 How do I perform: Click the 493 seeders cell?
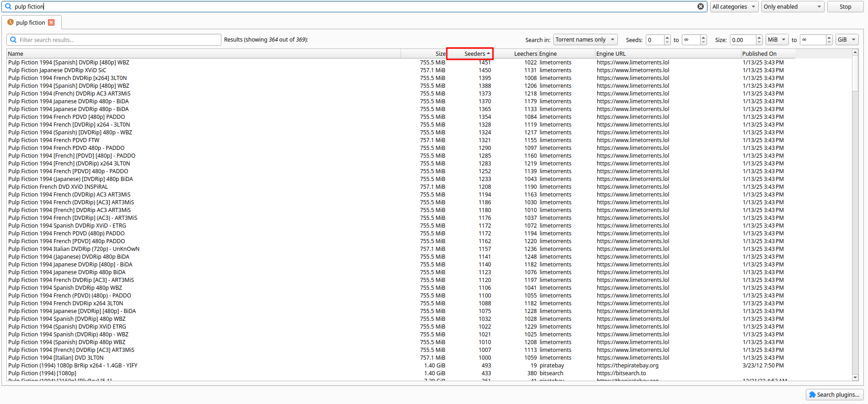(x=486, y=366)
